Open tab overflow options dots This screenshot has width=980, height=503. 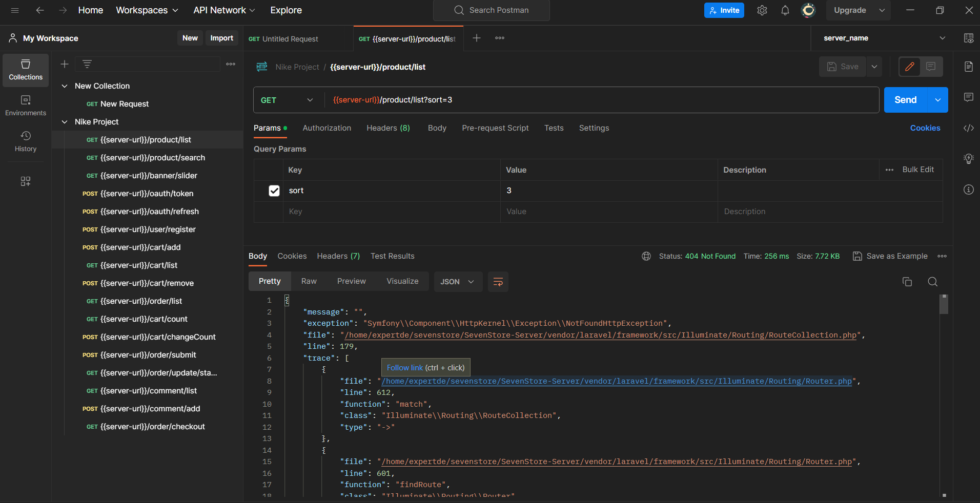500,38
